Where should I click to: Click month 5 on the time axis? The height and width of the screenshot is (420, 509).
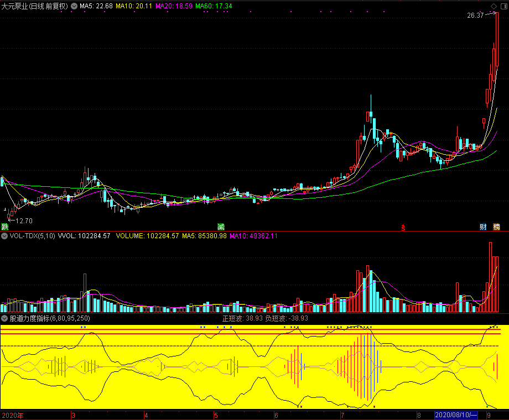coord(216,416)
